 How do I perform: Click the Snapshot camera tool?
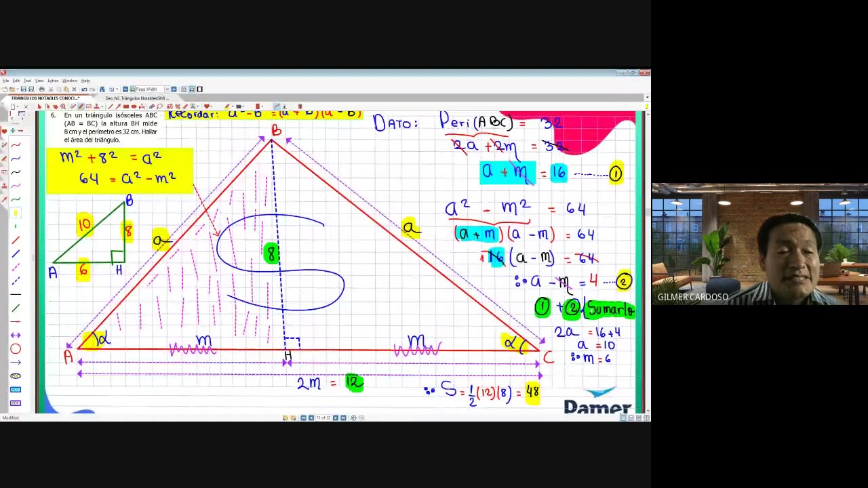[170, 106]
